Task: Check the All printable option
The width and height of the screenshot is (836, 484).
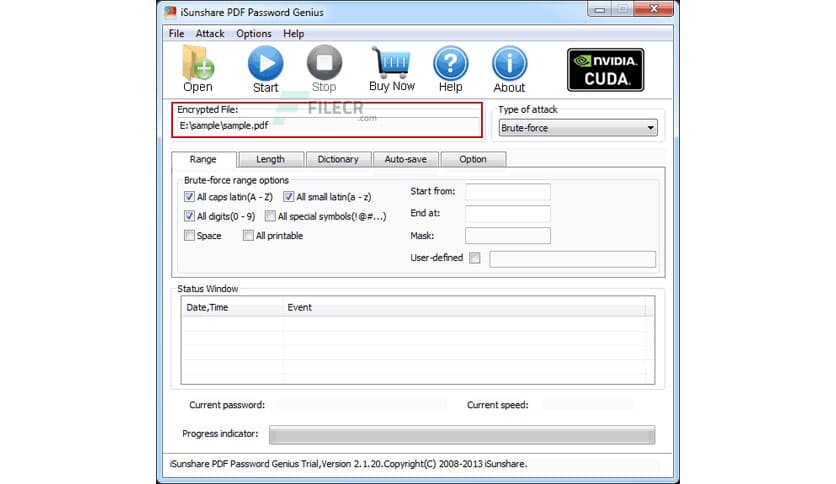Action: (x=248, y=235)
